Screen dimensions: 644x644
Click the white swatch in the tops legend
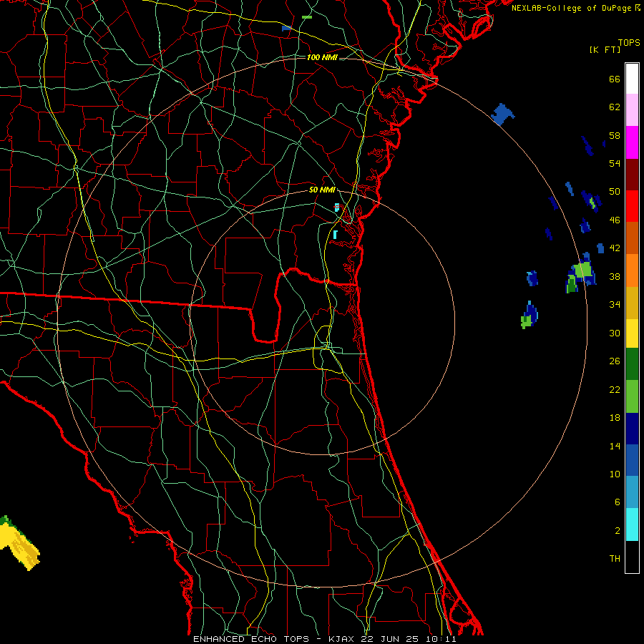pyautogui.click(x=632, y=79)
